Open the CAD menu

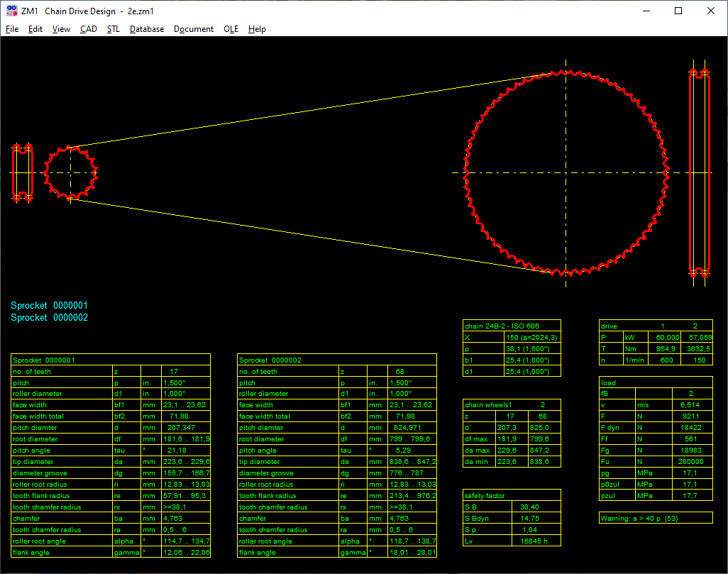point(89,29)
